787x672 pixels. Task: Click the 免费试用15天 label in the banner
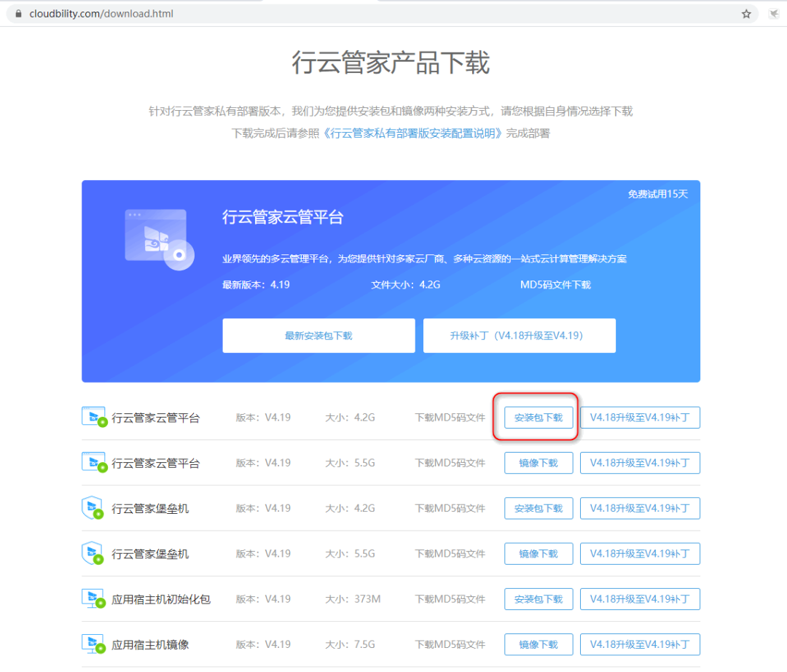pos(657,194)
